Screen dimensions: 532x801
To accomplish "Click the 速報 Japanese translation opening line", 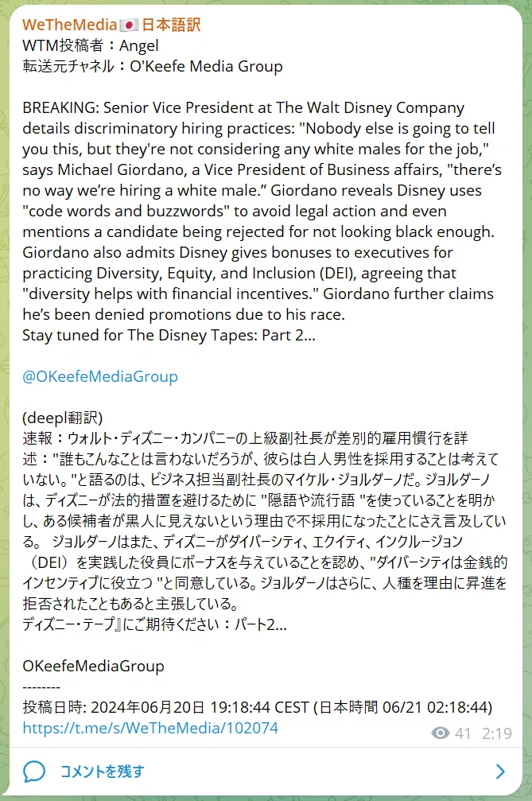I will 245,438.
